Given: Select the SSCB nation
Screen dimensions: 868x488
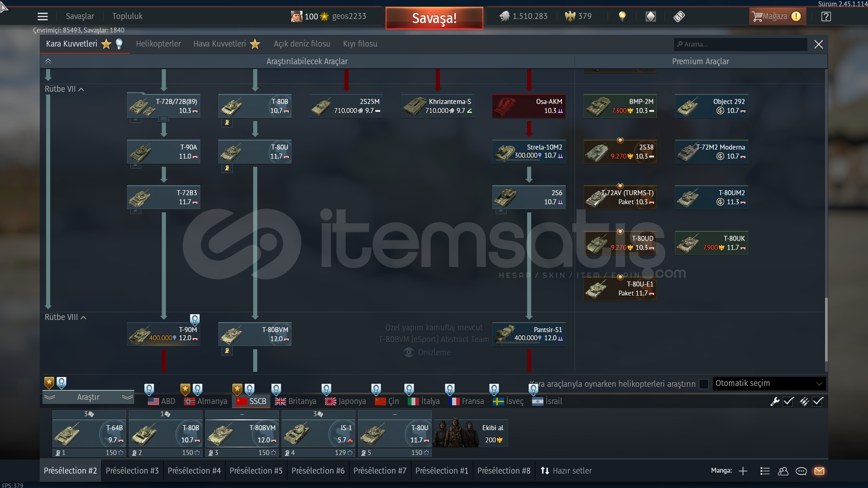Looking at the screenshot, I should pyautogui.click(x=251, y=401).
